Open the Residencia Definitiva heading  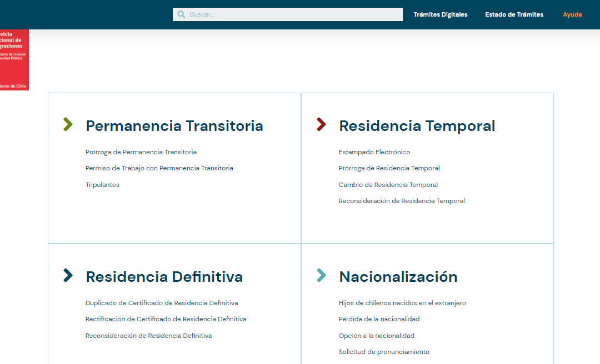[x=164, y=277]
